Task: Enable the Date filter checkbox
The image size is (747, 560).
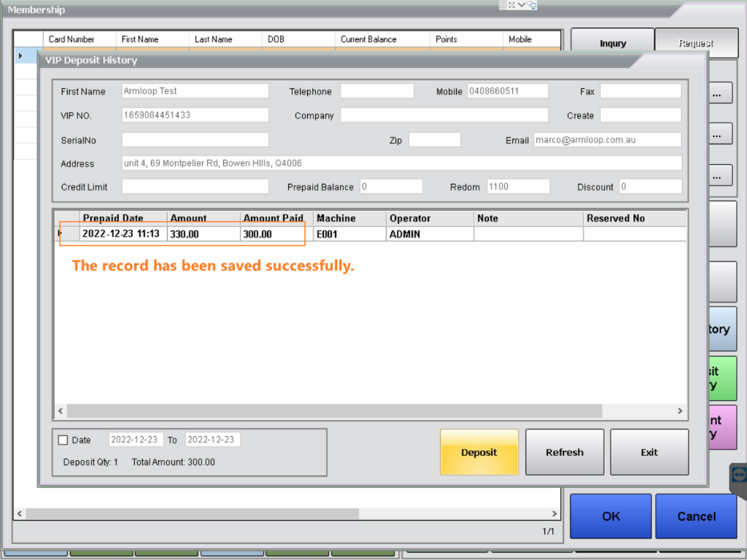Action: pos(63,440)
